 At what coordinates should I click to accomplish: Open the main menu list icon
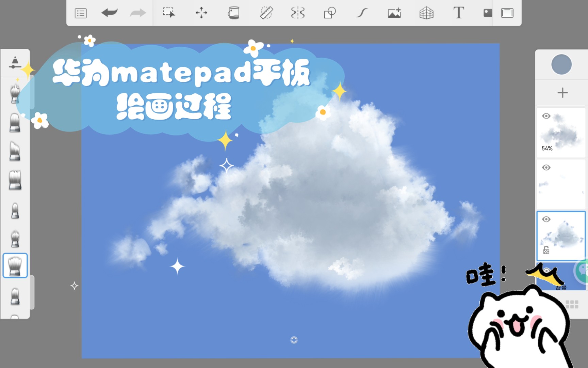click(81, 13)
